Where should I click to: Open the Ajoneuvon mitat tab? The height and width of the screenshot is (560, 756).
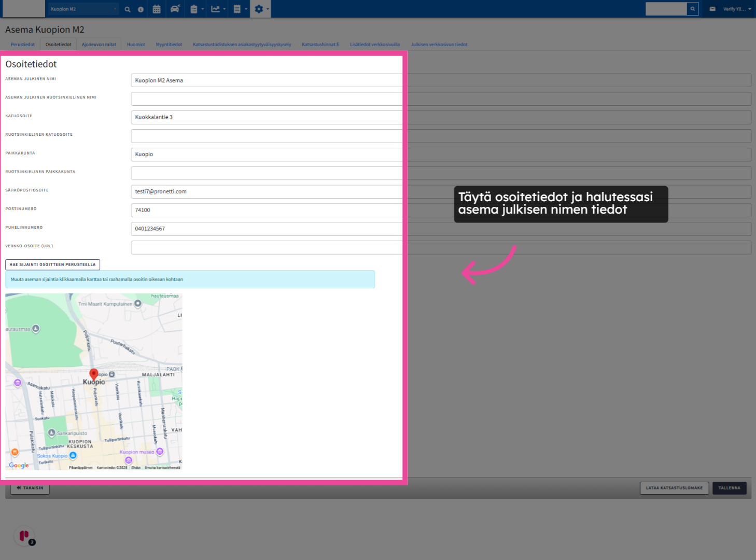[x=99, y=45]
